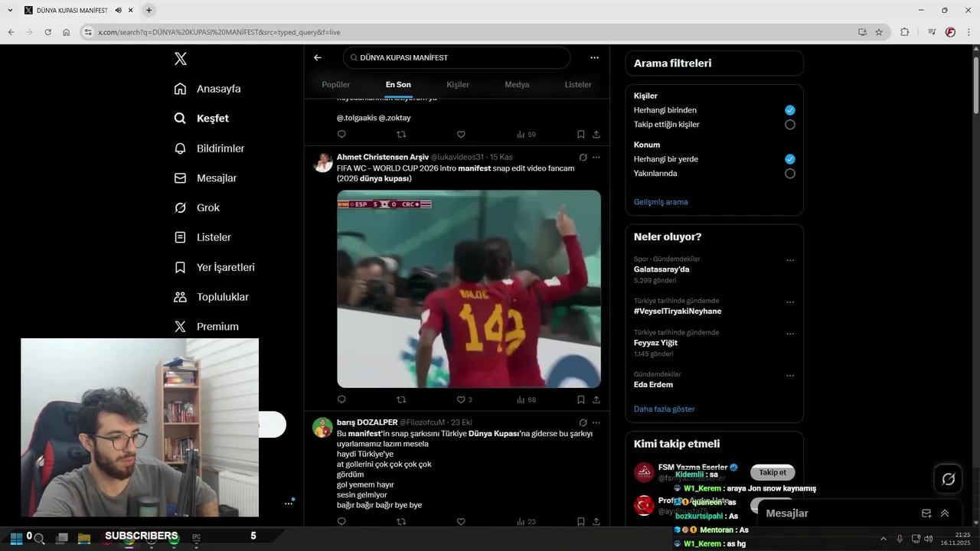Open more options for Feyyaz Yiğit trend
The height and width of the screenshot is (551, 980).
coord(790,334)
